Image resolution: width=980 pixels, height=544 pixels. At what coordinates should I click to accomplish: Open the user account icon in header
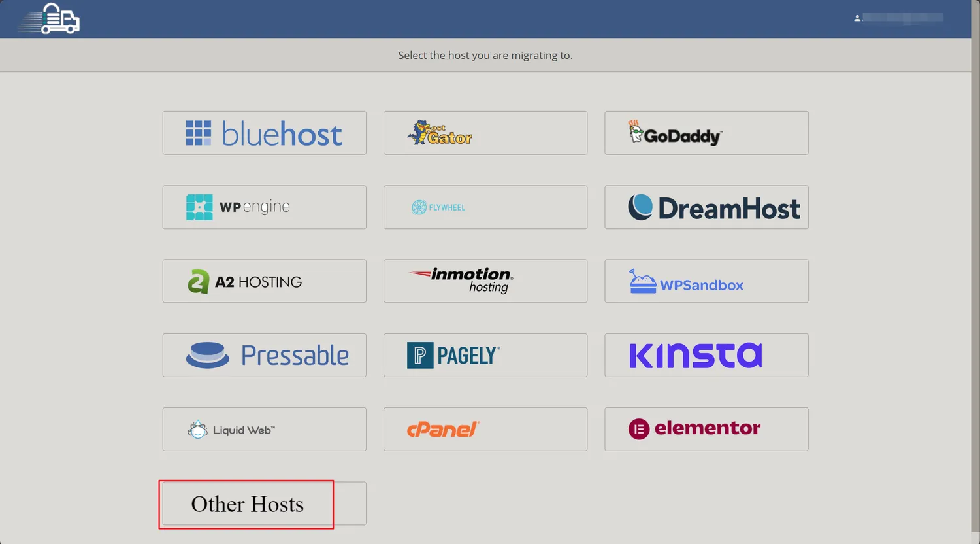pos(857,18)
